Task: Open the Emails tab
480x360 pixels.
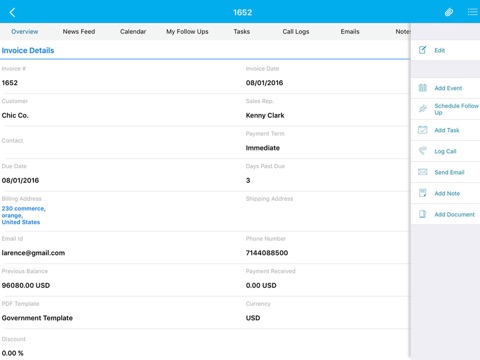Action: (350, 32)
